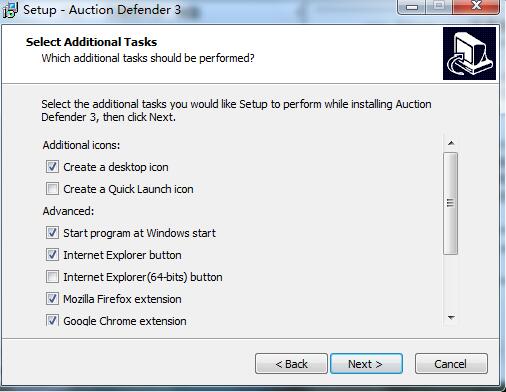Screen dimensions: 506x392
Task: Uncheck Internet Explorer button option
Action: click(x=52, y=255)
